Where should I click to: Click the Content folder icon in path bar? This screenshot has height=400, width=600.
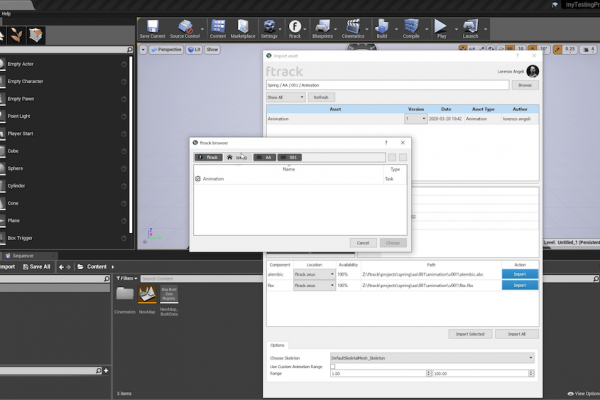80,267
